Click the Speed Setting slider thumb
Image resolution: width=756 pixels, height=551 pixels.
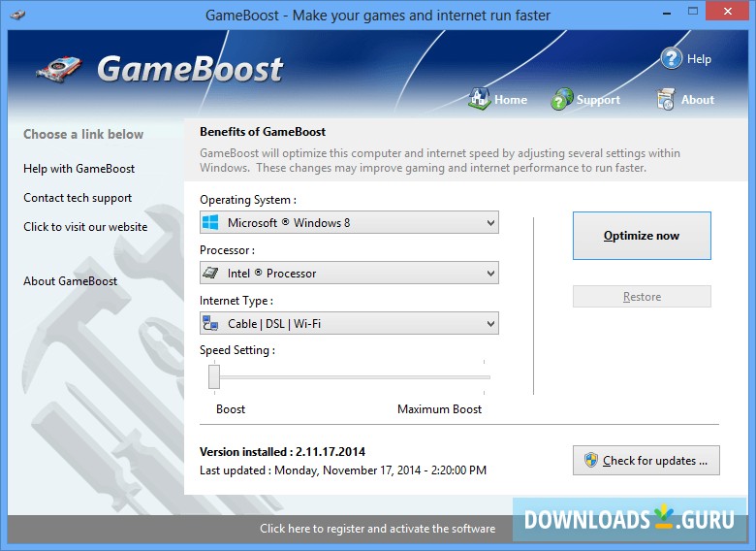click(214, 376)
